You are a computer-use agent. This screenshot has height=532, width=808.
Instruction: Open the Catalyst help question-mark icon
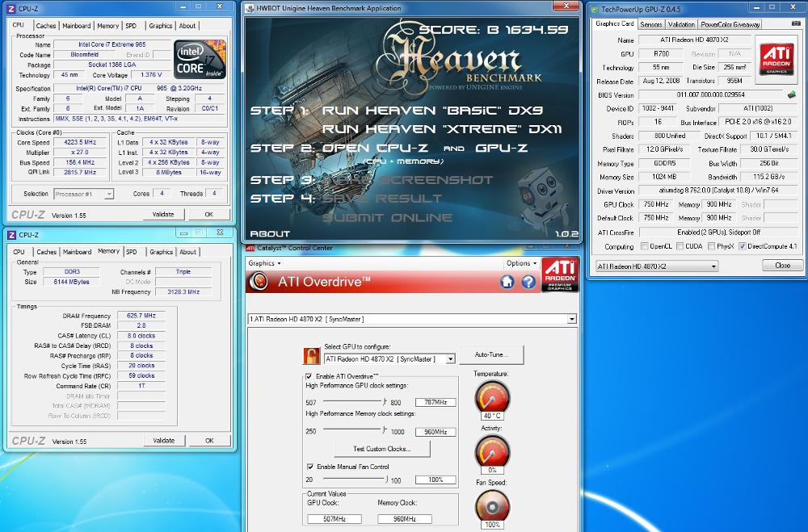tap(528, 282)
